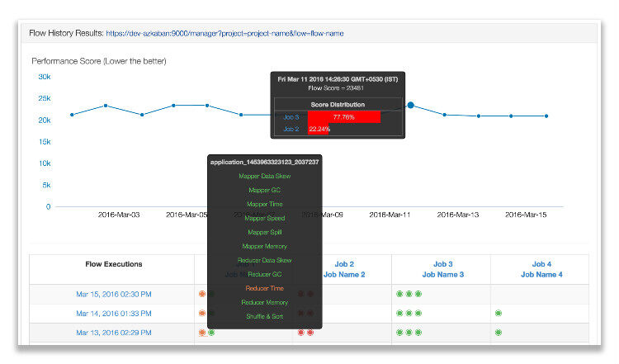Click second red Job 2 dot in Mar 13 row
Screen dimensions: 619x364
pos(310,333)
